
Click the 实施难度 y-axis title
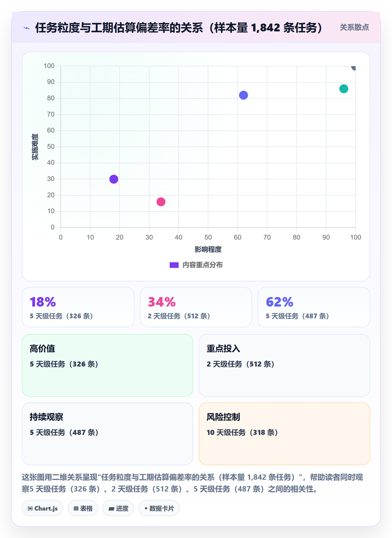tap(35, 147)
